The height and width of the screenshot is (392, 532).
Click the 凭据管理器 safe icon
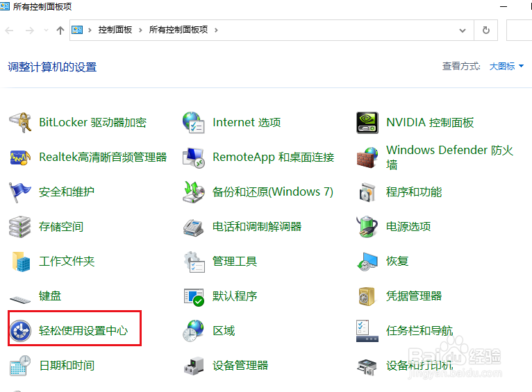click(367, 296)
